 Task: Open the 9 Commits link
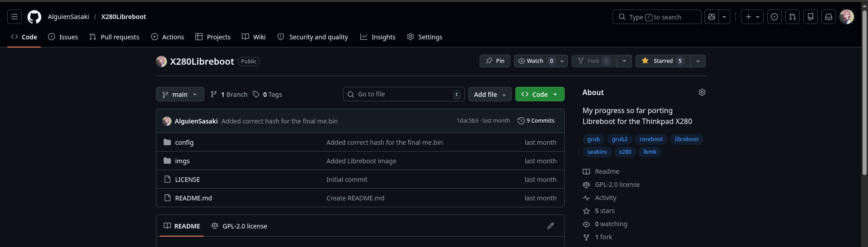(536, 121)
